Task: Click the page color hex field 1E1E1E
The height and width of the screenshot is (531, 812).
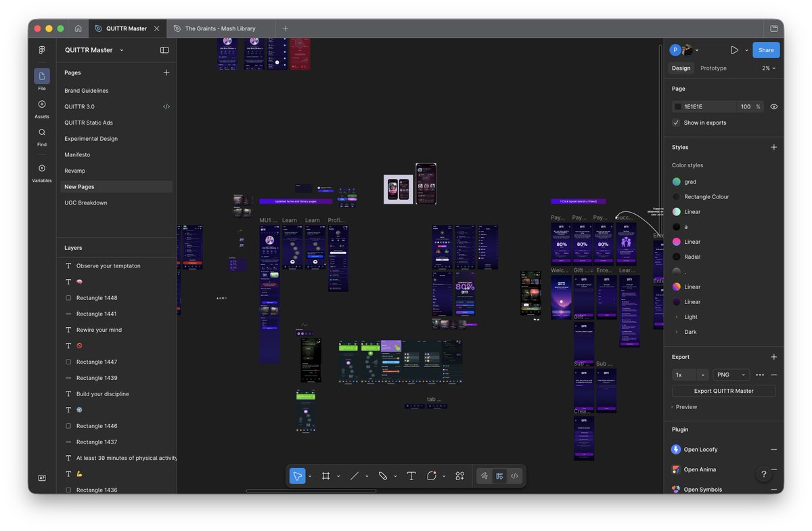Action: tap(704, 106)
